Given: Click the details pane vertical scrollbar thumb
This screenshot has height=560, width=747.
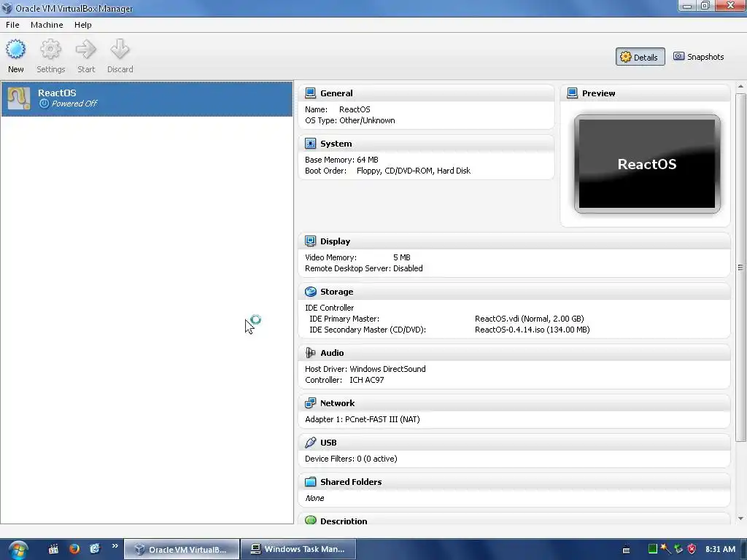Looking at the screenshot, I should [740, 267].
